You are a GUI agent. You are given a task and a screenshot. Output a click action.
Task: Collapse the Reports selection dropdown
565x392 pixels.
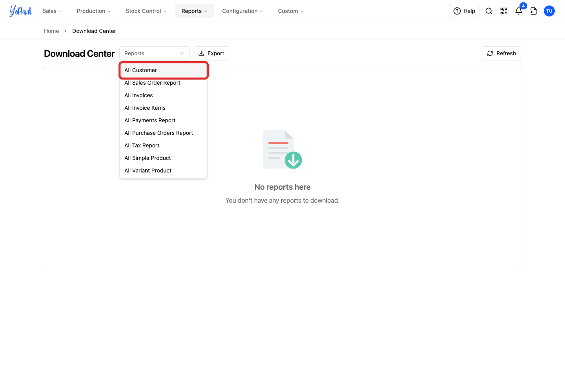(155, 53)
